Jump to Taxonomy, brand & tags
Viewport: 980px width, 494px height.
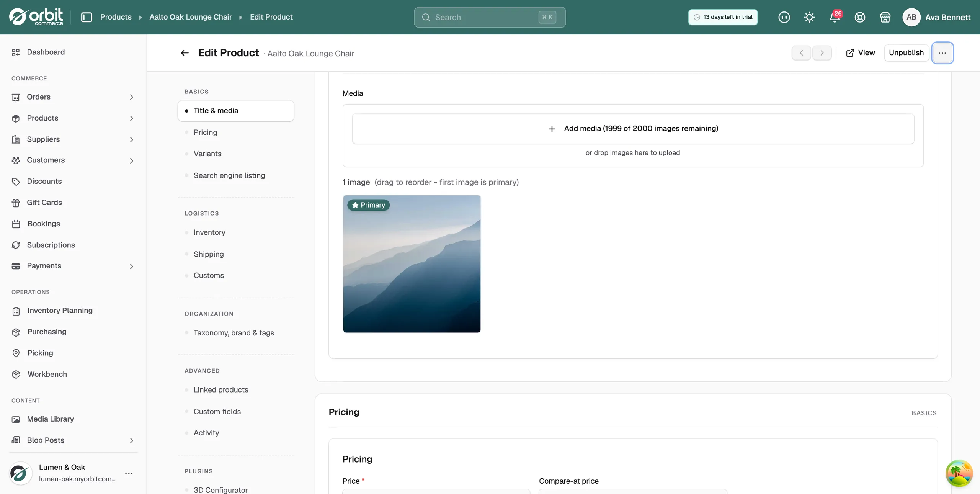pyautogui.click(x=234, y=333)
